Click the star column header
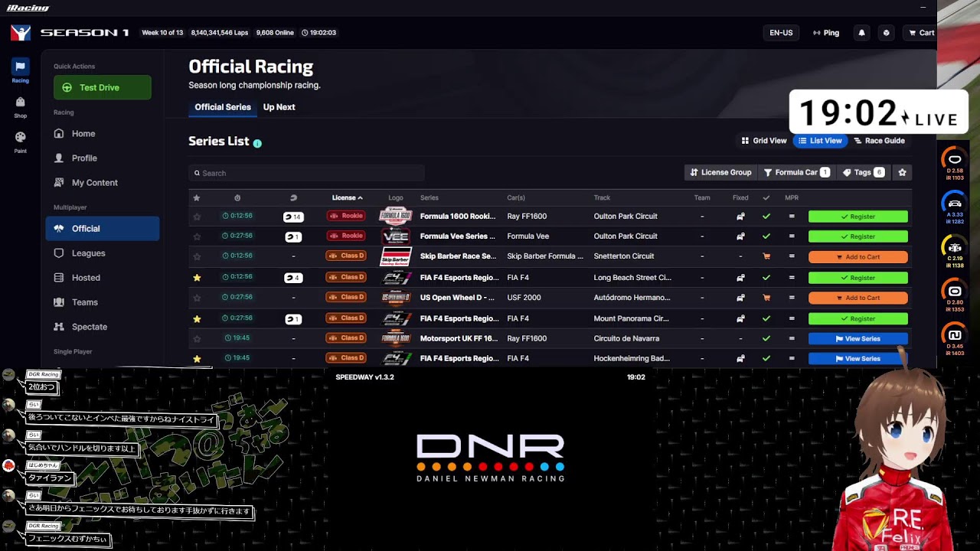 point(197,198)
